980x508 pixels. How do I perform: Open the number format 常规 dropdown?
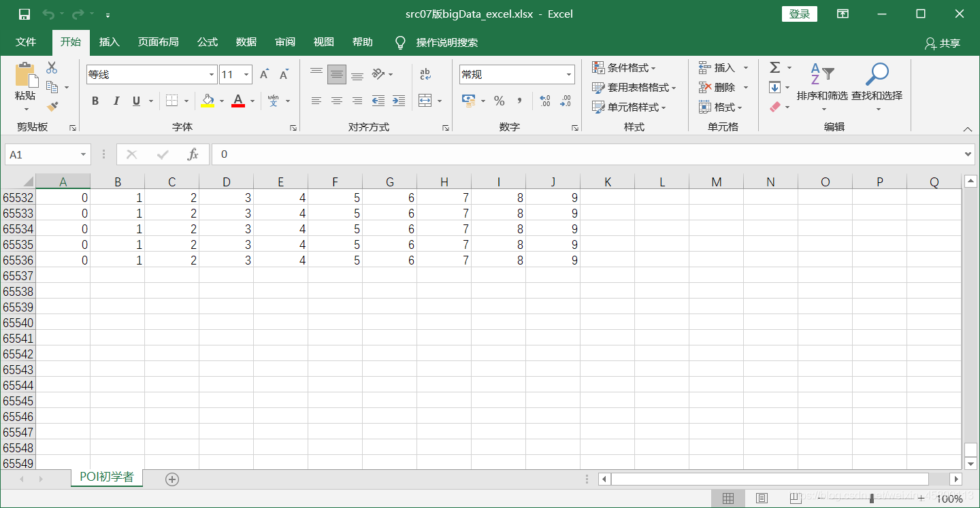coord(569,75)
